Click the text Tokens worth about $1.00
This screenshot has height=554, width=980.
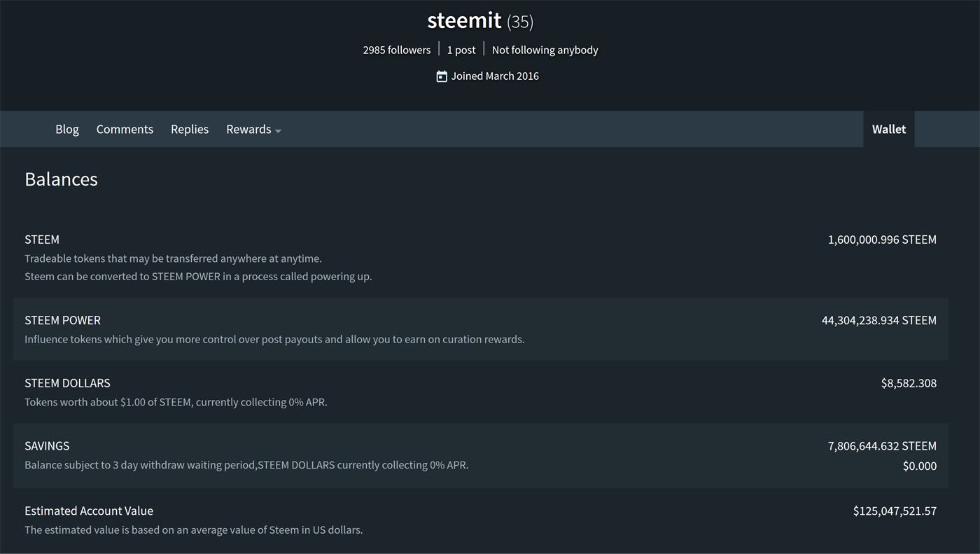tap(176, 402)
